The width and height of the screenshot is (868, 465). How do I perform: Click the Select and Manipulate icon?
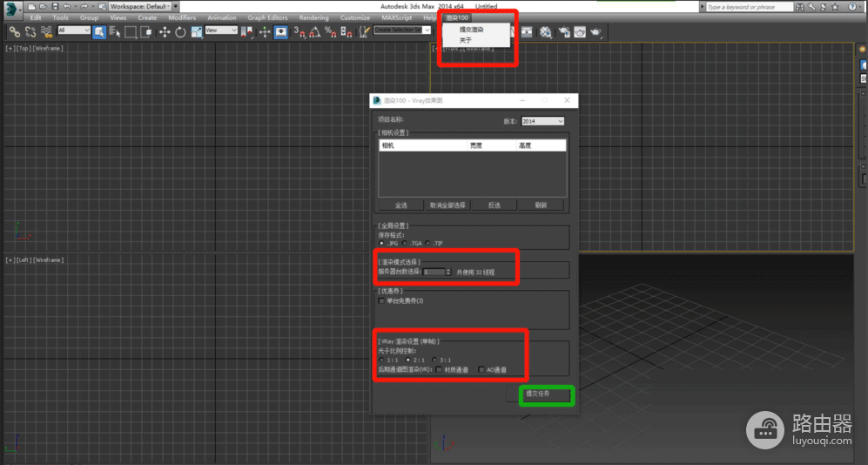click(265, 32)
